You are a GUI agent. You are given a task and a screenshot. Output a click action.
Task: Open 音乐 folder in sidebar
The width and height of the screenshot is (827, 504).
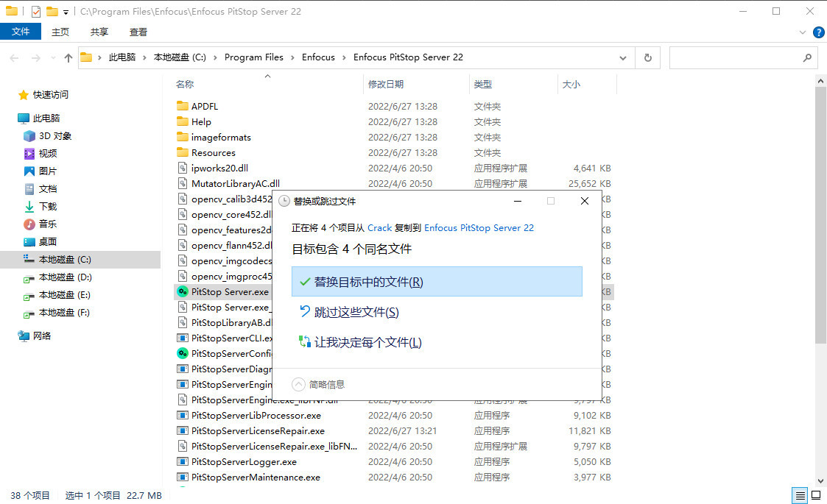click(x=47, y=224)
